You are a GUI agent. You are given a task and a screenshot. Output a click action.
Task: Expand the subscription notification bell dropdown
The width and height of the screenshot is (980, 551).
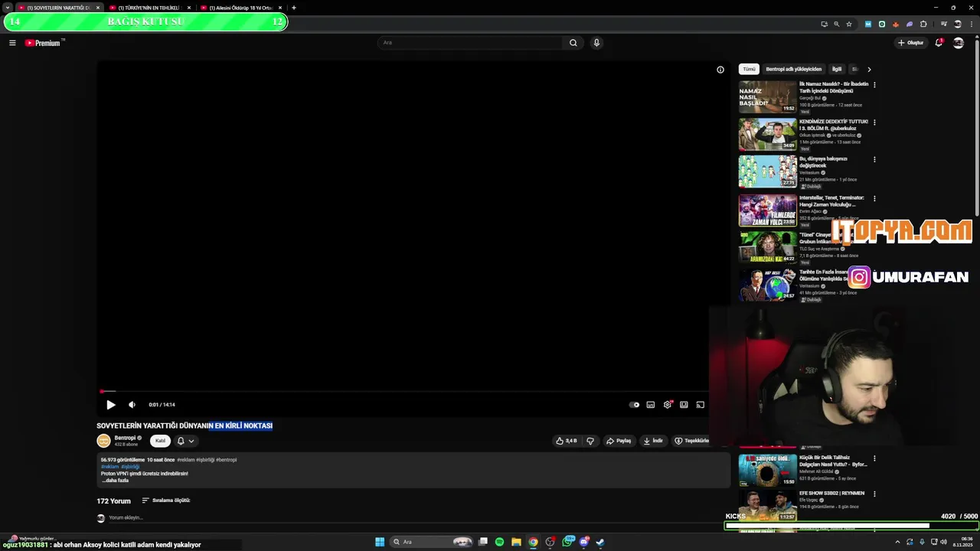tap(185, 441)
